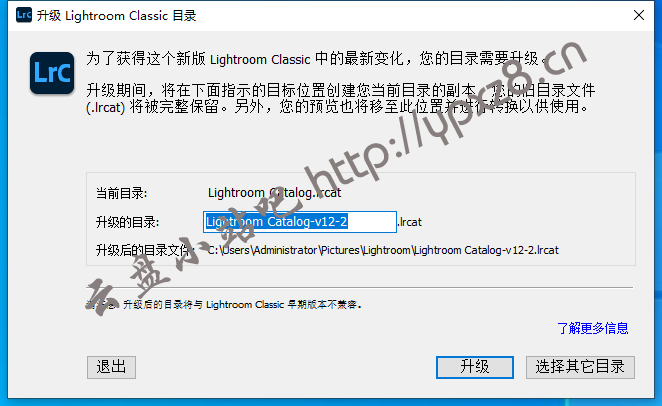Click the large Lightroom Classic Lrc logo
The width and height of the screenshot is (662, 406).
coord(52,73)
